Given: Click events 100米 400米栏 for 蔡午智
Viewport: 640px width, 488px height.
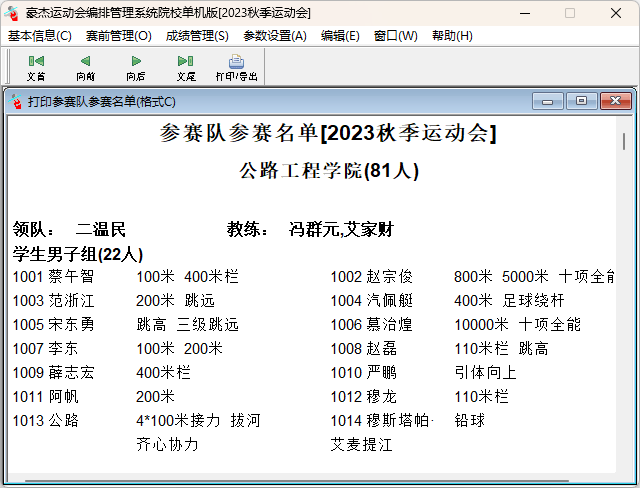Looking at the screenshot, I should (187, 277).
